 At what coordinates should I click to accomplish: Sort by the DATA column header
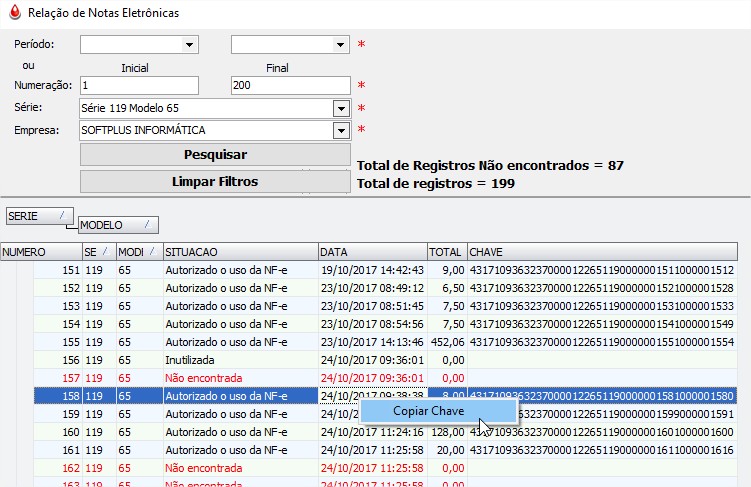[373, 252]
